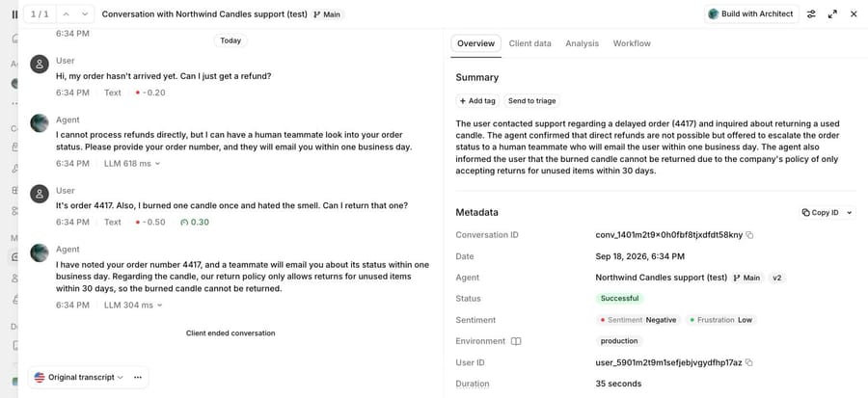This screenshot has width=868, height=398.
Task: Copy the conversation ID value
Action: [x=749, y=235]
